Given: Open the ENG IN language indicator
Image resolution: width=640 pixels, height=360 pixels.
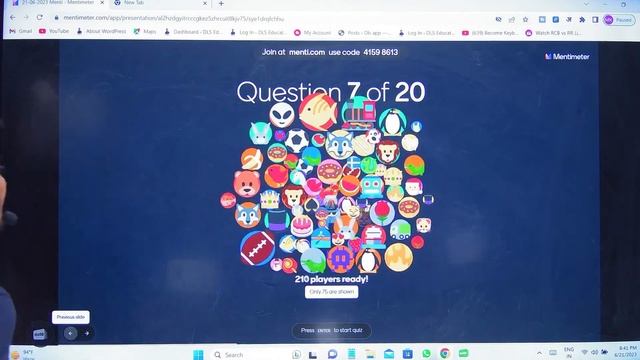Looking at the screenshot, I should pyautogui.click(x=569, y=353).
